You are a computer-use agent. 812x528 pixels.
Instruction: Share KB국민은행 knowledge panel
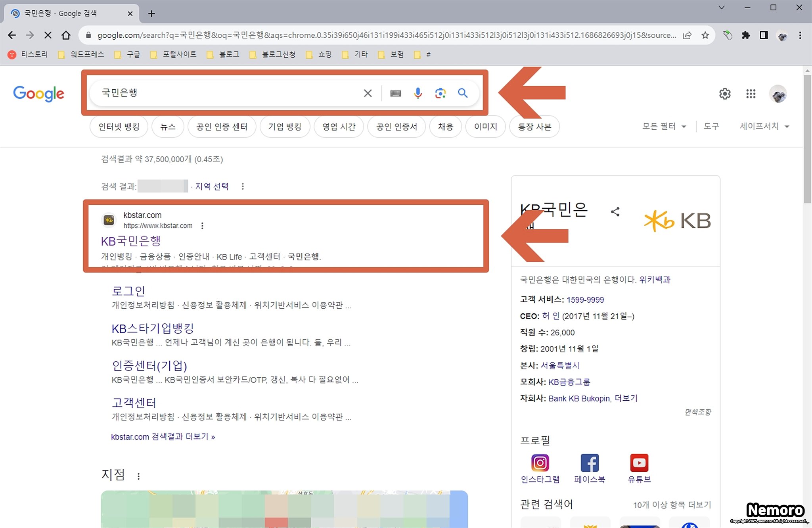click(615, 212)
